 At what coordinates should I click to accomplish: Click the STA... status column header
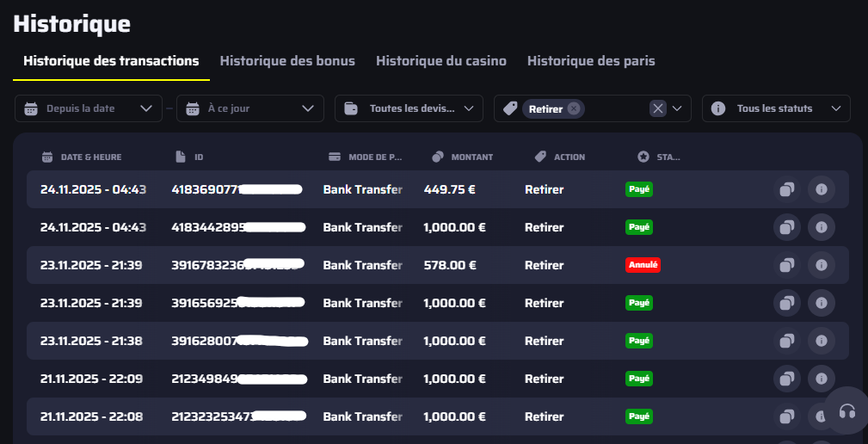[x=659, y=157]
